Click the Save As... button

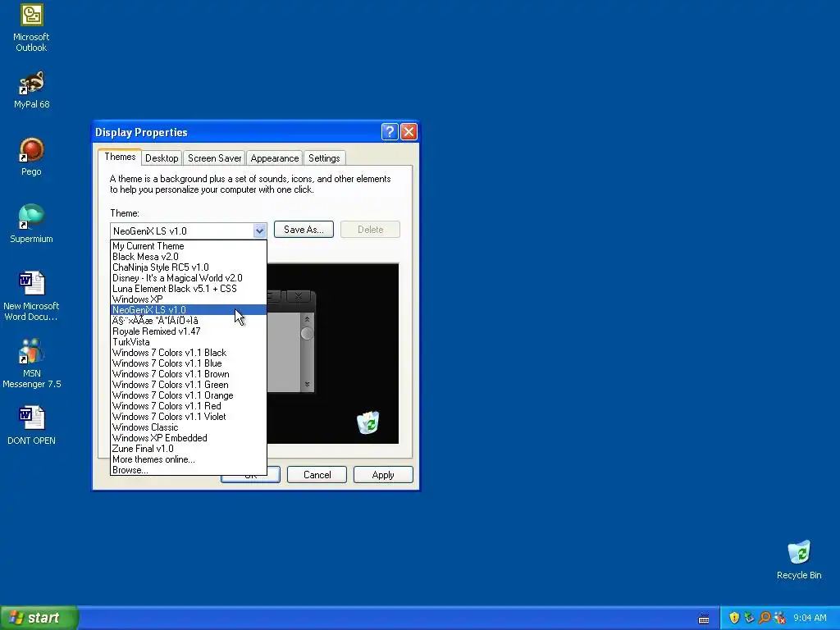pyautogui.click(x=304, y=230)
